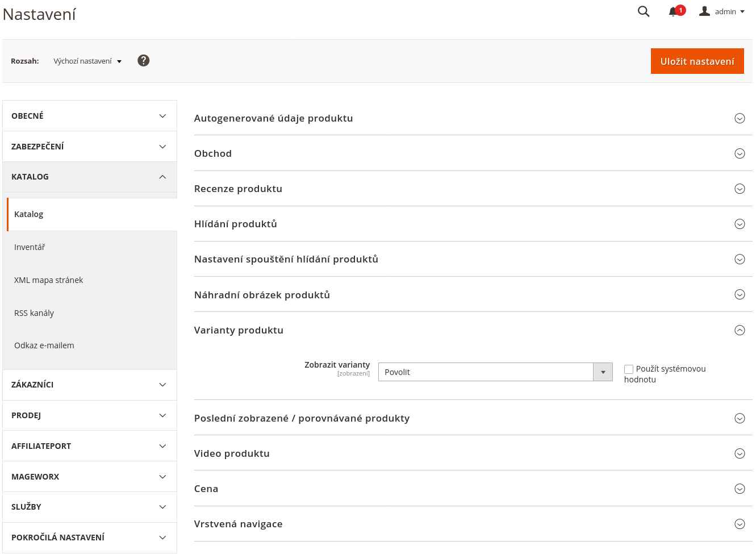The image size is (756, 554).
Task: Expand Hlídání produktů circle arrow
Action: (x=740, y=224)
